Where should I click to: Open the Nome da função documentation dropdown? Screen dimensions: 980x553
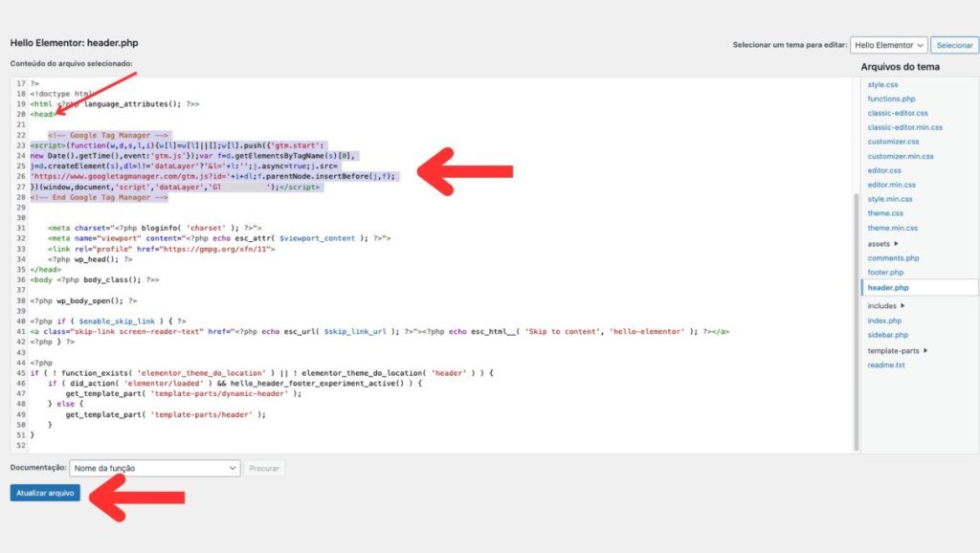pyautogui.click(x=155, y=468)
